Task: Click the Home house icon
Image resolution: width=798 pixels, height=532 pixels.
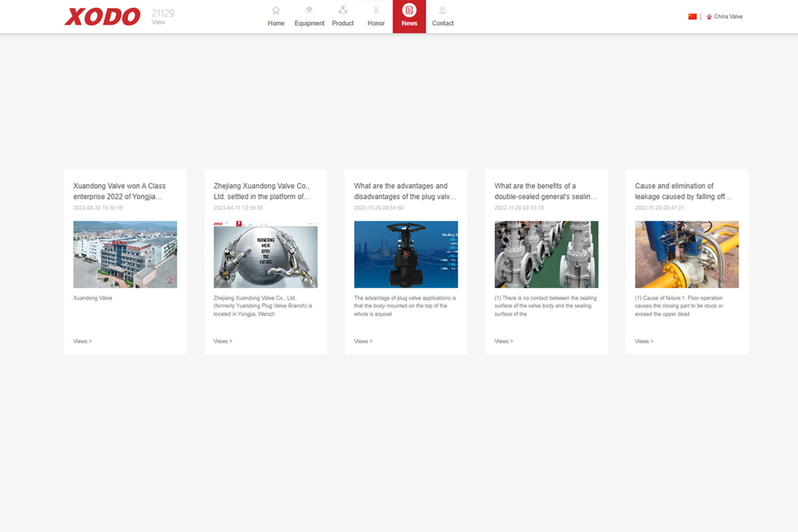Action: 276,10
